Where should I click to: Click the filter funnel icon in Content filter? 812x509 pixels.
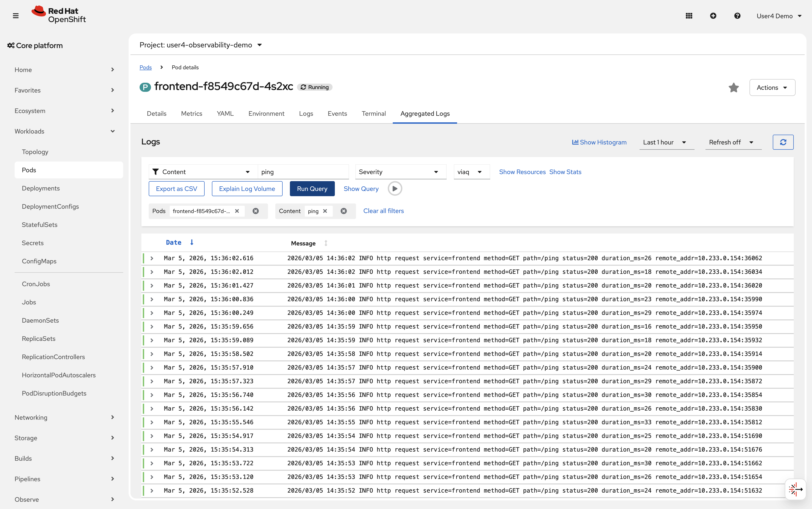pos(155,172)
